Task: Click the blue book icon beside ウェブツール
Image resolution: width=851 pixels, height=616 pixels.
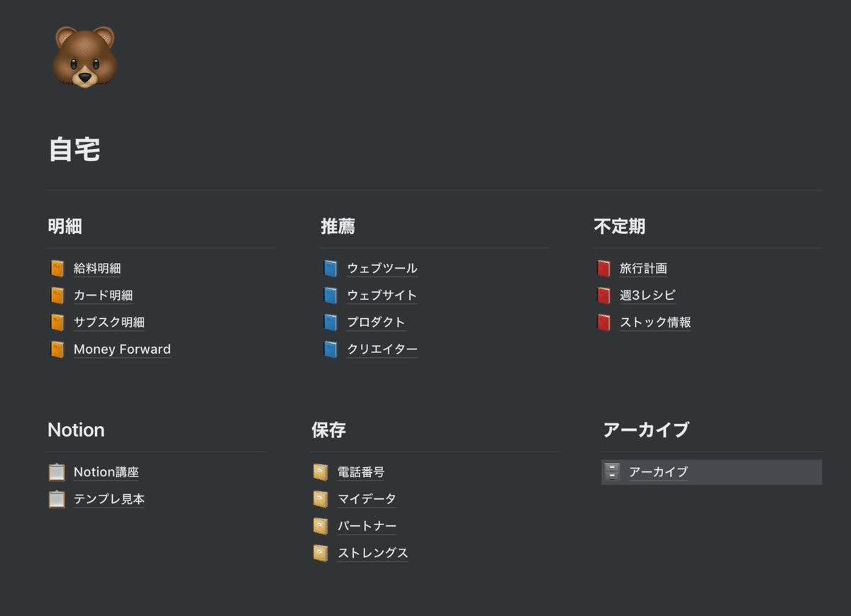Action: tap(330, 269)
